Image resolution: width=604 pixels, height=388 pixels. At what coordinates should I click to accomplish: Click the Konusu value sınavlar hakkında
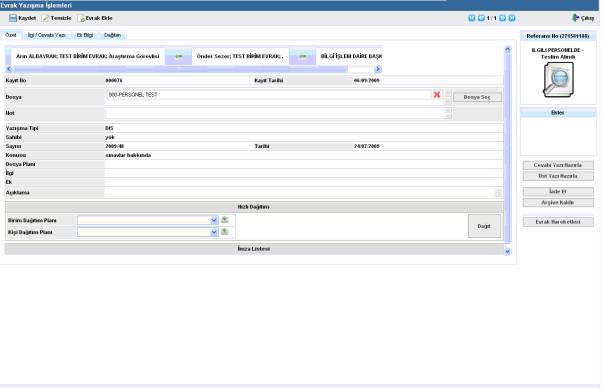tap(128, 155)
